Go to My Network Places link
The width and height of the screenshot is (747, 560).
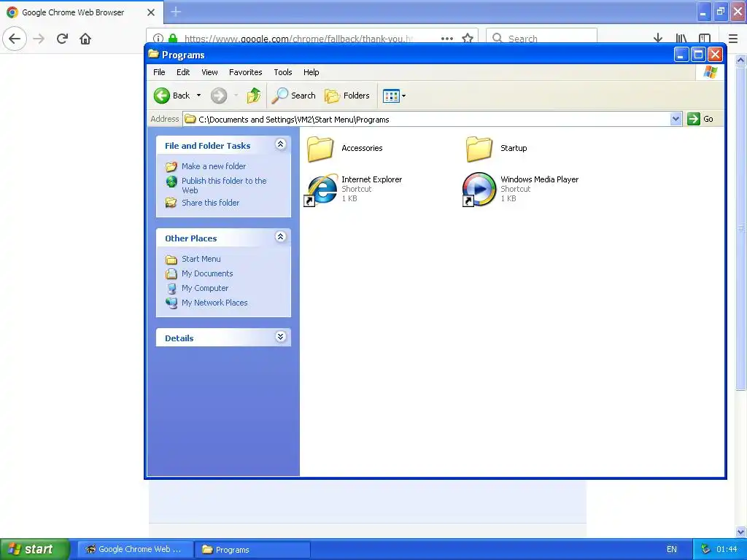click(214, 303)
